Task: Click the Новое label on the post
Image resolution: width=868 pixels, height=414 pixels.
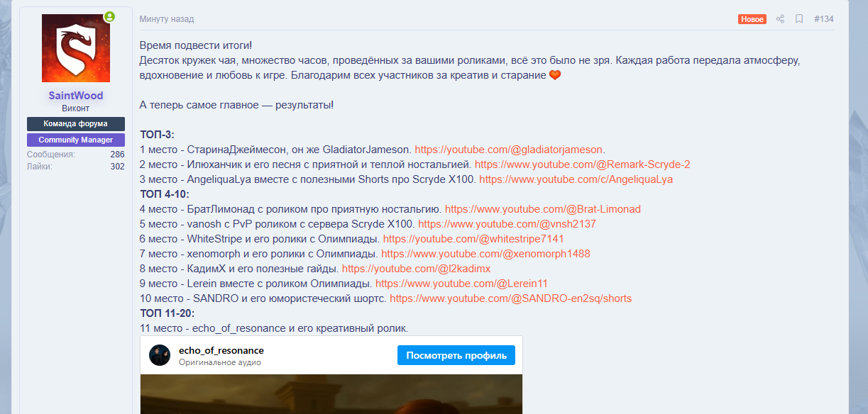Action: [752, 19]
